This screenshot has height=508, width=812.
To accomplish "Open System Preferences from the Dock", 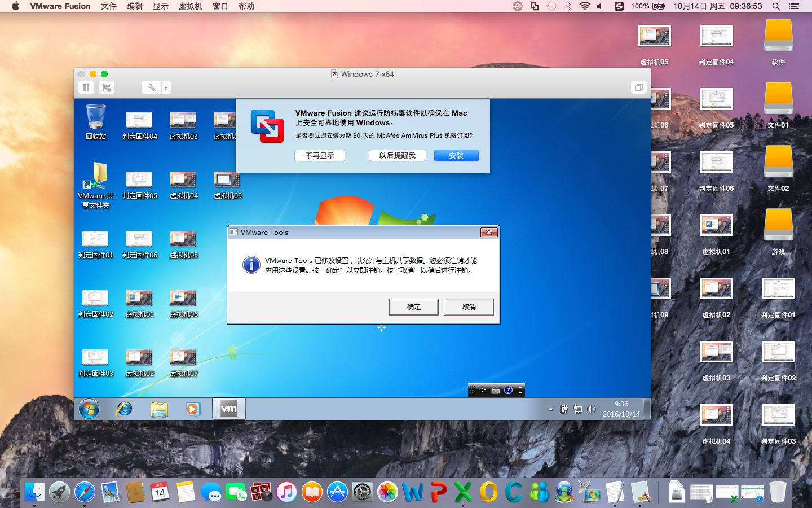I will (362, 492).
